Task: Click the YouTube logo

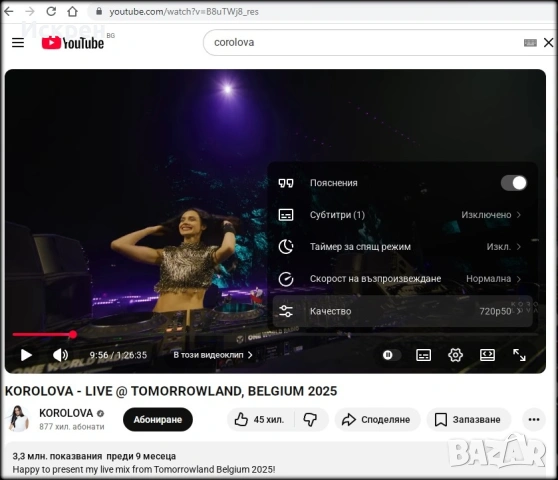Action: 73,43
